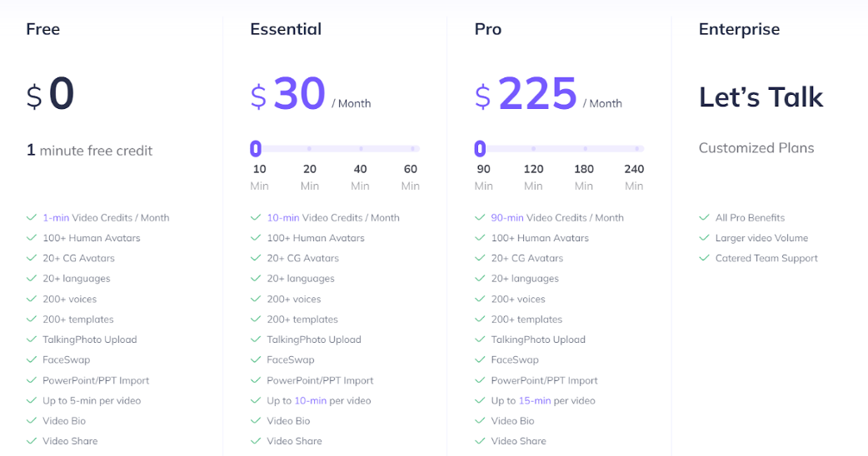The width and height of the screenshot is (868, 456).
Task: Select 40 Min on Essential slider
Action: [x=360, y=149]
